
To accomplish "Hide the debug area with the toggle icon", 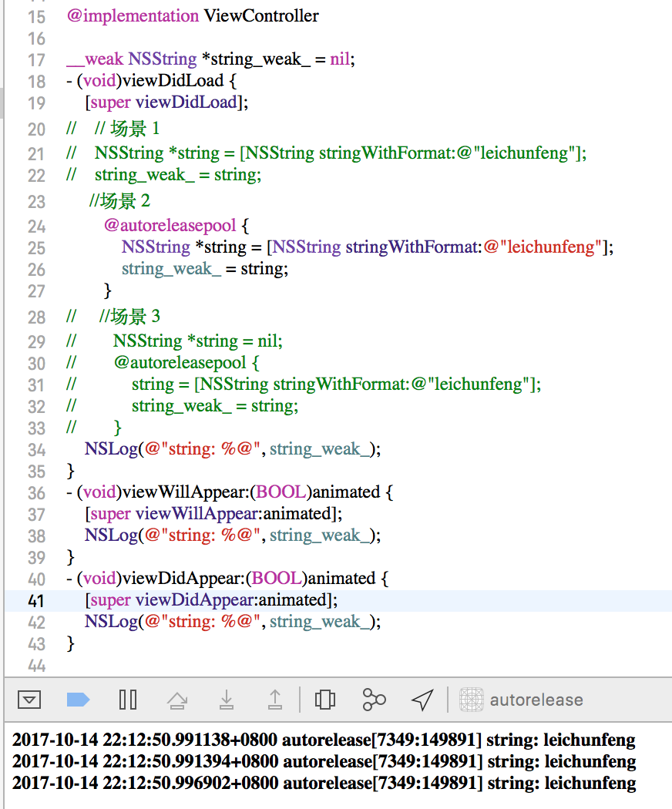I will pos(29,700).
